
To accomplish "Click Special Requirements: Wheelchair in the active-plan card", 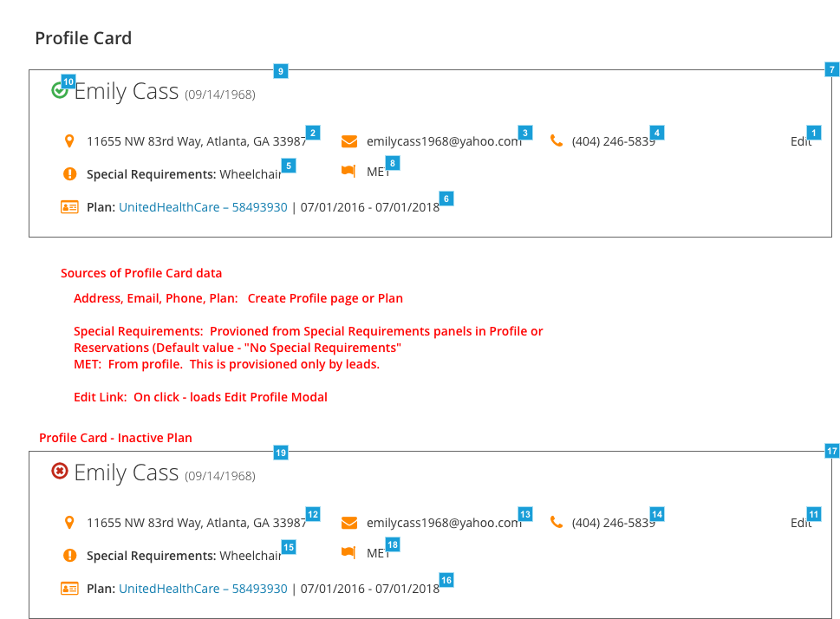I will click(184, 175).
